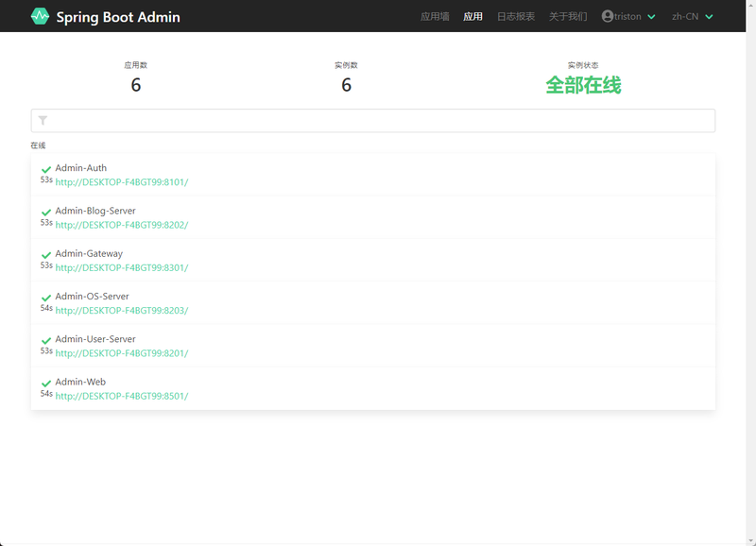Select the Admin-Blog-Server application name
Viewport: 756px width, 546px height.
[x=95, y=211]
